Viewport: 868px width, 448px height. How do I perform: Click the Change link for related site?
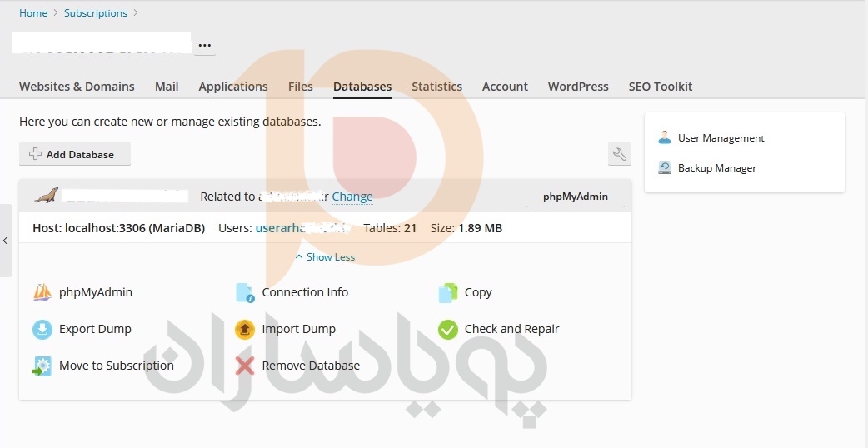pyautogui.click(x=352, y=197)
